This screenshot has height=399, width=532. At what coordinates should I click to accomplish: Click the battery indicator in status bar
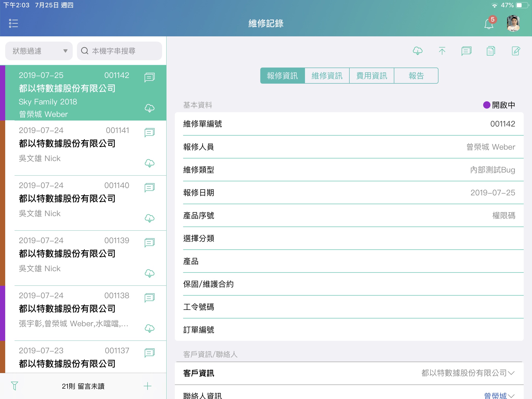(x=522, y=5)
